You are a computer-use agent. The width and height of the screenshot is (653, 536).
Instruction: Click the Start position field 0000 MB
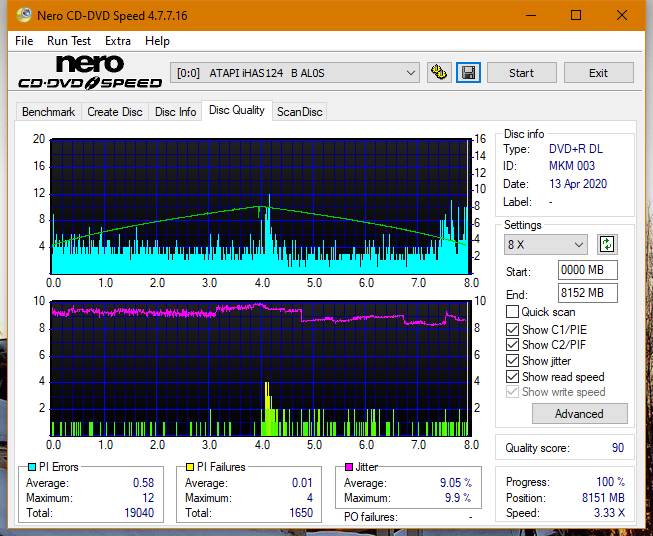click(x=587, y=270)
